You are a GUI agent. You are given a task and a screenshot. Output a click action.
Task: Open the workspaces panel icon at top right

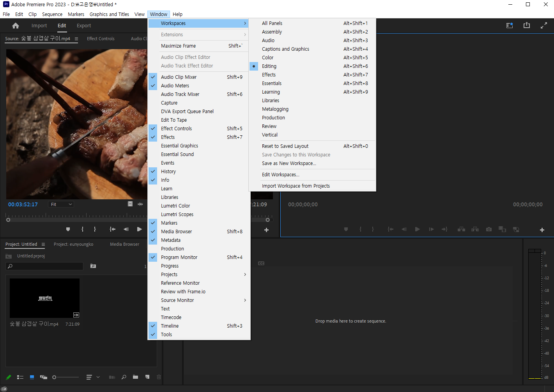coord(510,25)
